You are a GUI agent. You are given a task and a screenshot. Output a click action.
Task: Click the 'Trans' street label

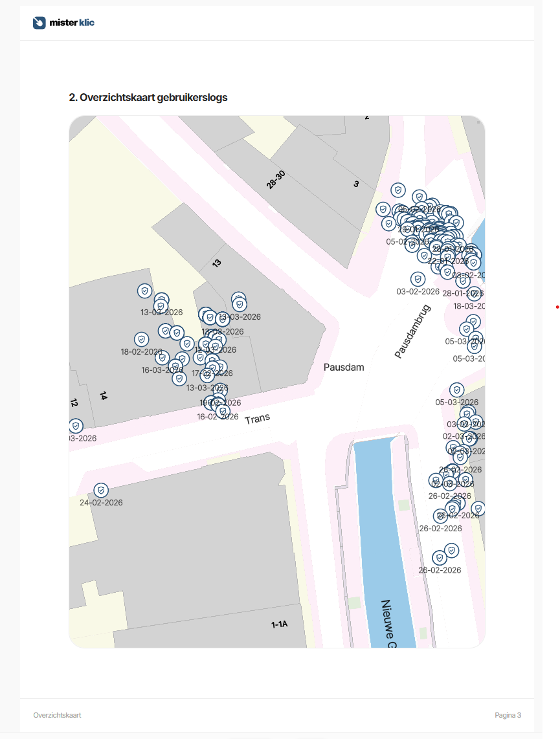tap(258, 419)
